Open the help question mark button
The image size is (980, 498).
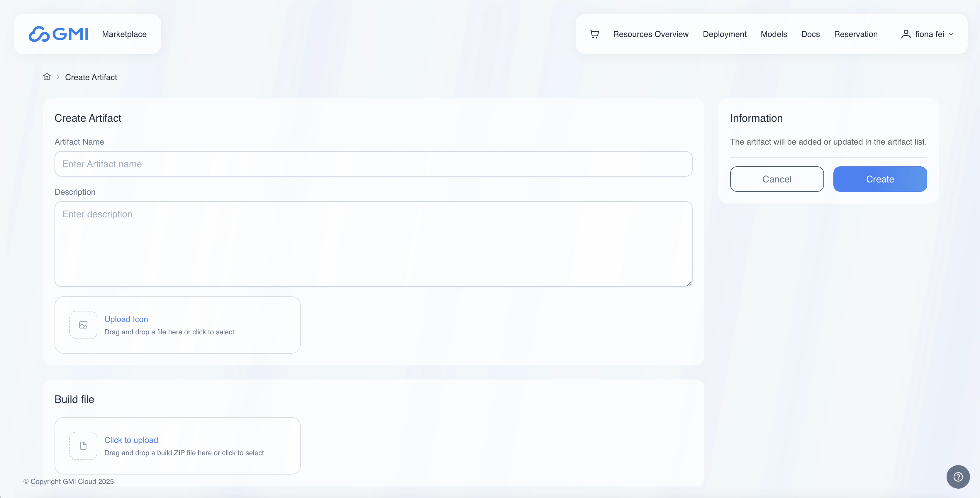click(x=958, y=477)
